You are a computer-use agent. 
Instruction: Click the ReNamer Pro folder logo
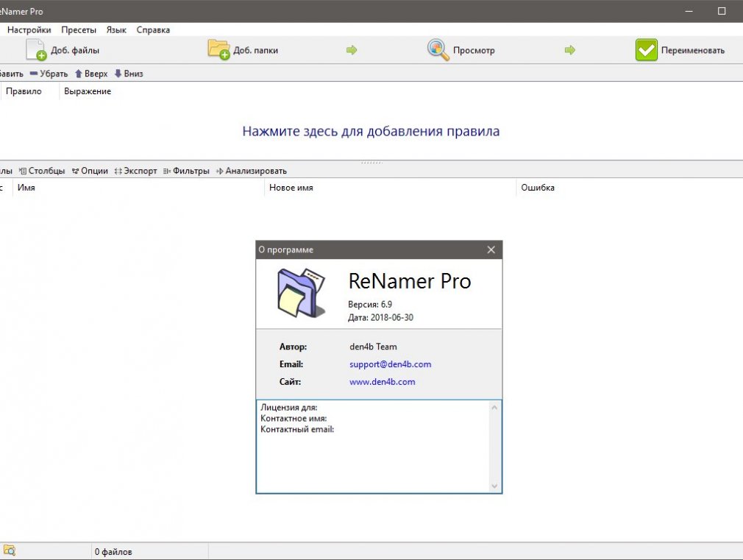pyautogui.click(x=302, y=293)
